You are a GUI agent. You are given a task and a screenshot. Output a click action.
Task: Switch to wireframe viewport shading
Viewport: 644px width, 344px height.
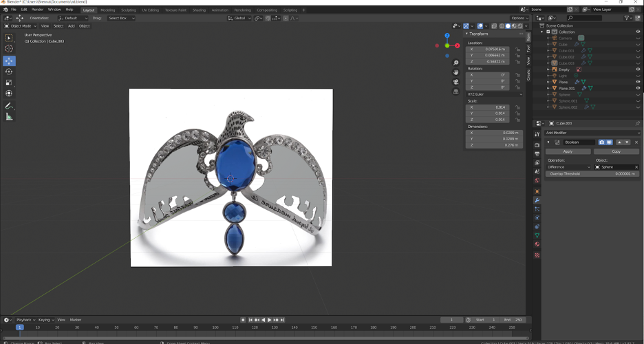click(x=502, y=26)
